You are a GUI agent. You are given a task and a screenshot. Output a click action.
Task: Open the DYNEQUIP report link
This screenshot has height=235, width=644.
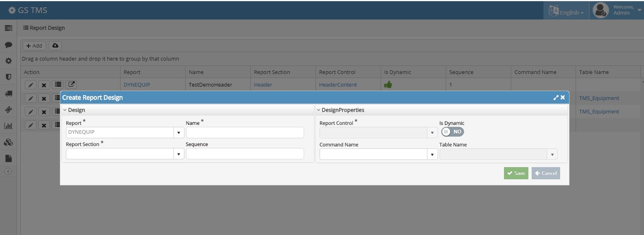click(x=137, y=85)
